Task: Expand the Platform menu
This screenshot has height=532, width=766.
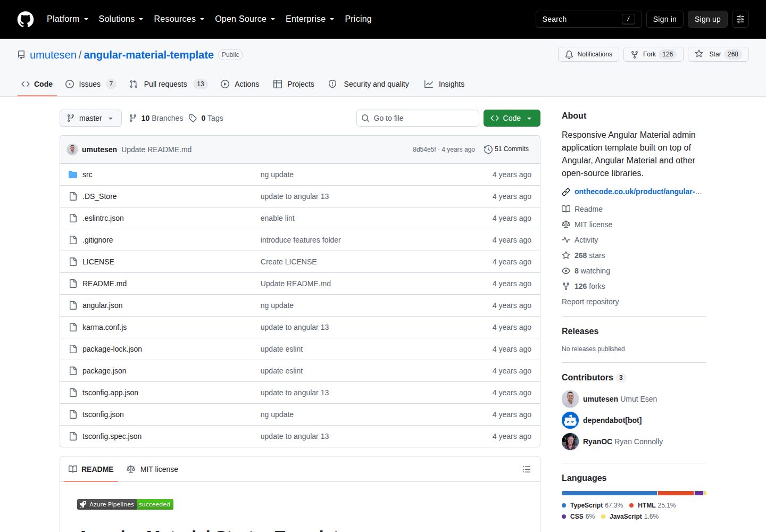Action: (x=68, y=19)
